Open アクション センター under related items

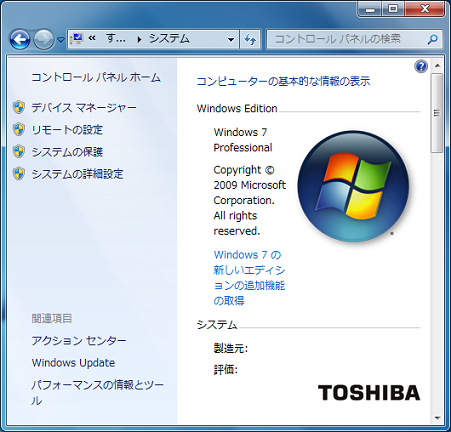tap(79, 340)
